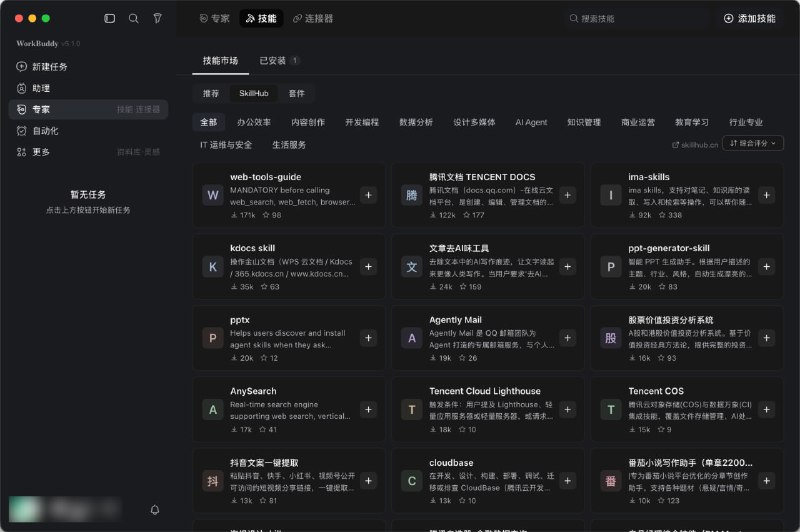Select the 已安装 tab
This screenshot has height=532, width=800.
(x=279, y=61)
